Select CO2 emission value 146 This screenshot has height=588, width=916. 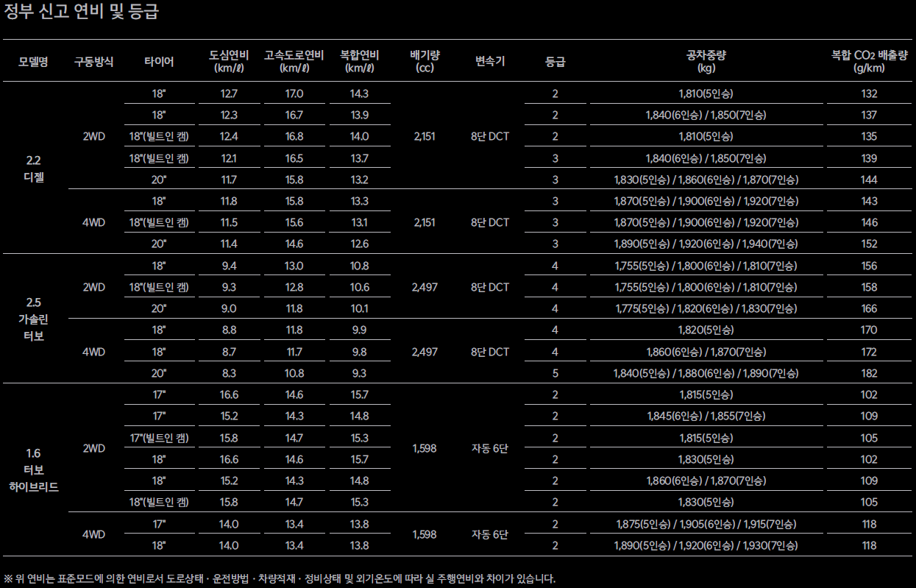point(869,222)
